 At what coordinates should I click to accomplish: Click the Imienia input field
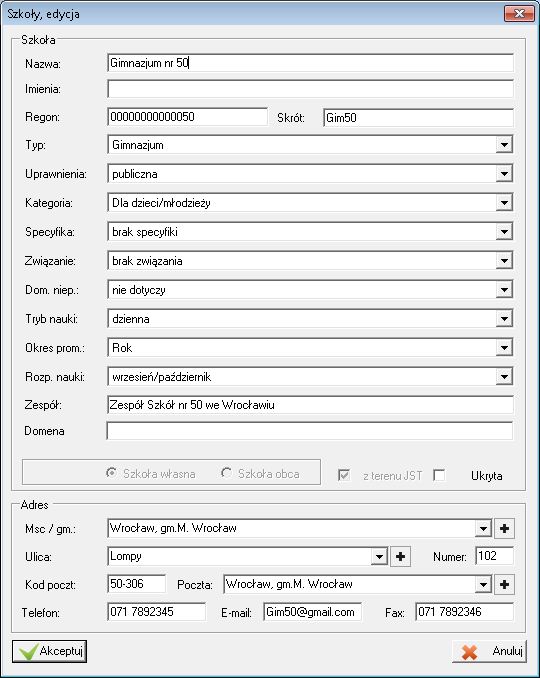point(310,89)
